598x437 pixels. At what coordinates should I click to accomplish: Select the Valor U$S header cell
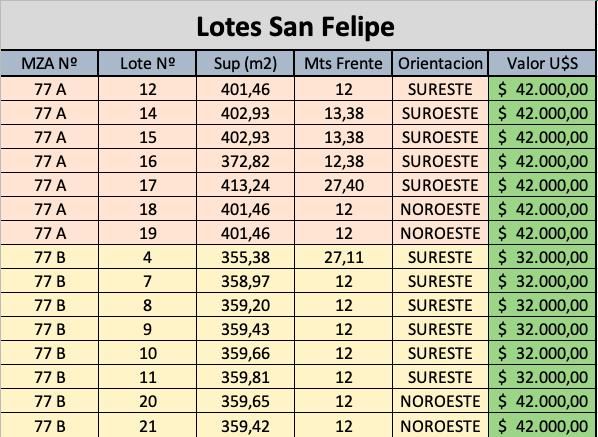[542, 63]
